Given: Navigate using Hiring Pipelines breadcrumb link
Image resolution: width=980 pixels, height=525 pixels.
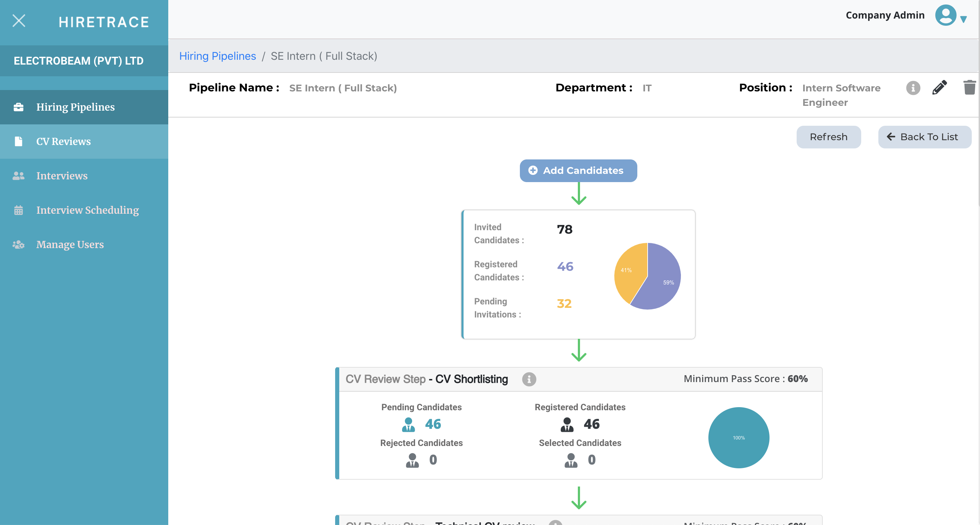Looking at the screenshot, I should 218,56.
